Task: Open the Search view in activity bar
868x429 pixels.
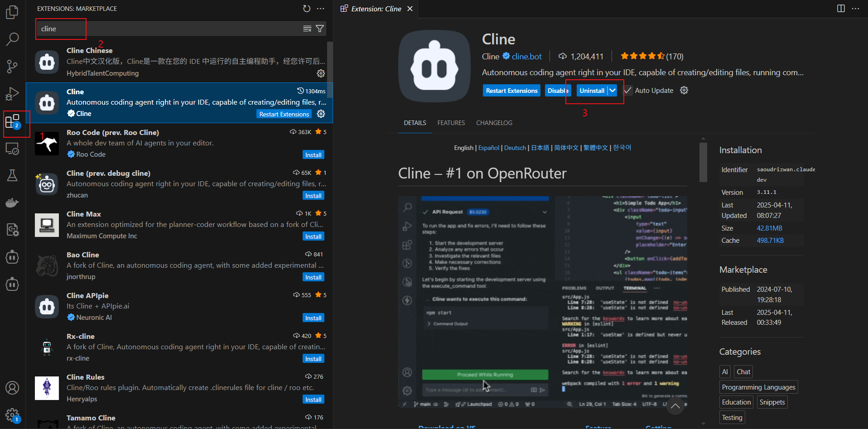Action: (12, 39)
